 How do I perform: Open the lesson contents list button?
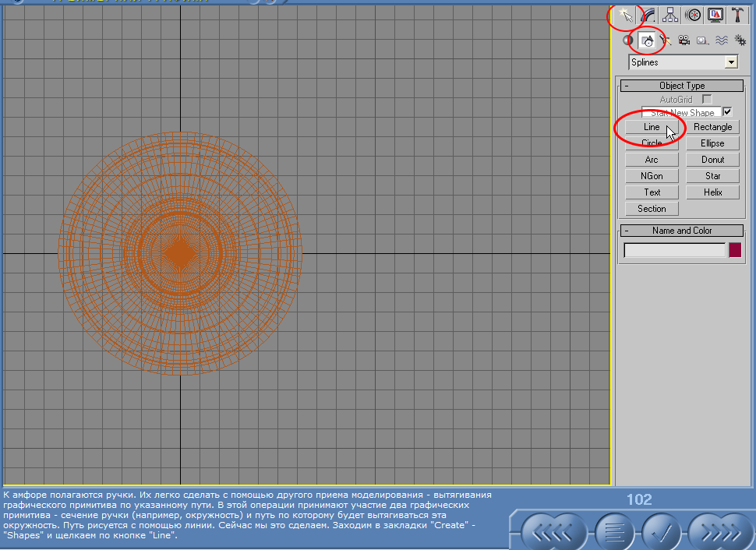pos(614,533)
